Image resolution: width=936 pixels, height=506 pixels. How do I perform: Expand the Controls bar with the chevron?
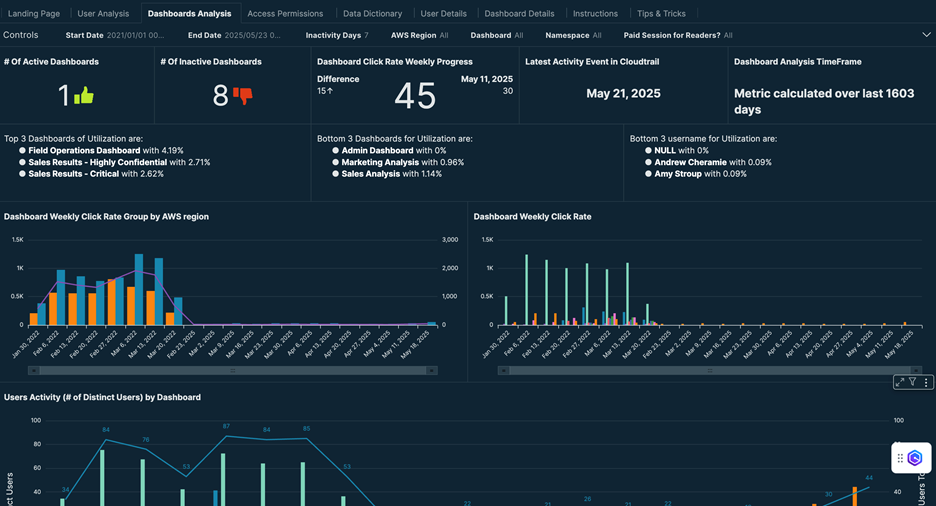click(926, 35)
